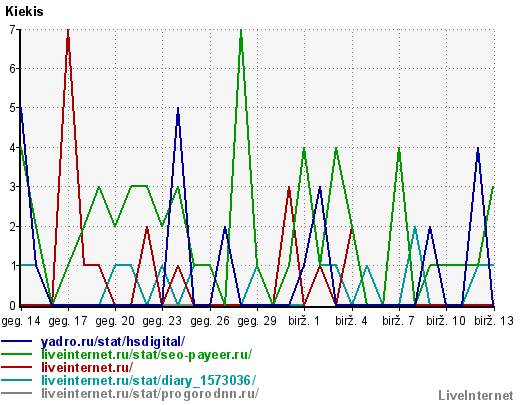Click the yadro.ru/stat/hsdigital/ legend label
The width and height of the screenshot is (520, 405).
[113, 342]
